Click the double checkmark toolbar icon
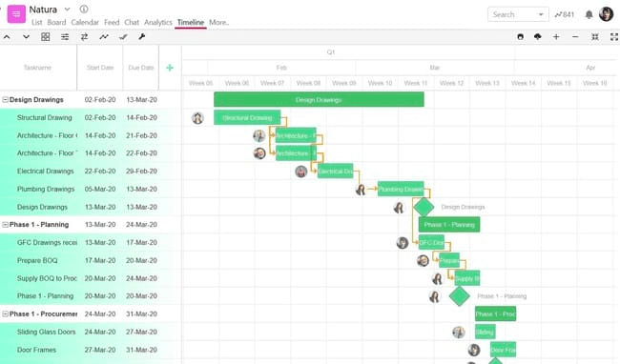 point(123,37)
